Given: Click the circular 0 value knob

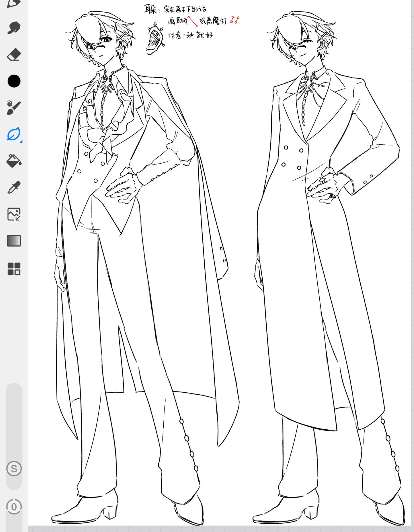Looking at the screenshot, I should (x=14, y=507).
